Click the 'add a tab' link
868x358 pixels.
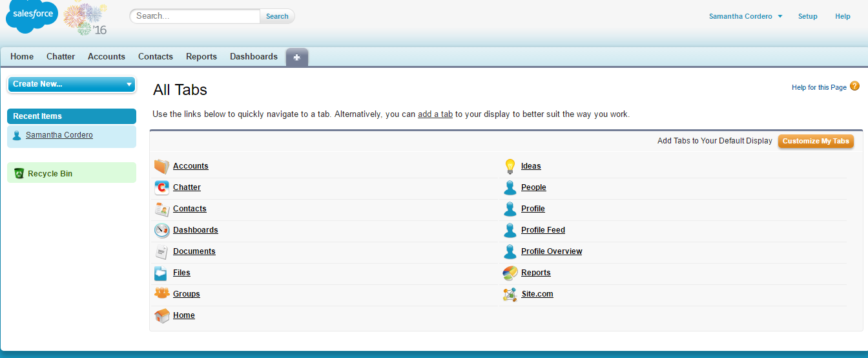[435, 114]
